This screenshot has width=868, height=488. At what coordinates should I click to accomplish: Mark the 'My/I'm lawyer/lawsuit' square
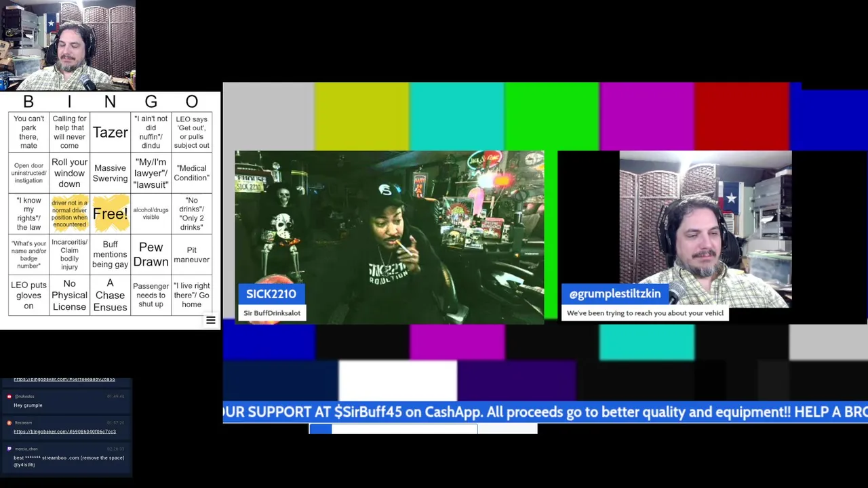[x=151, y=173]
